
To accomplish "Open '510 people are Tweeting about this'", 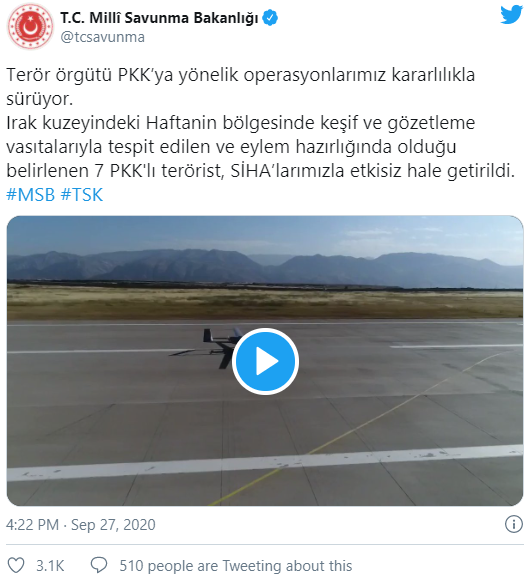I will [x=236, y=566].
